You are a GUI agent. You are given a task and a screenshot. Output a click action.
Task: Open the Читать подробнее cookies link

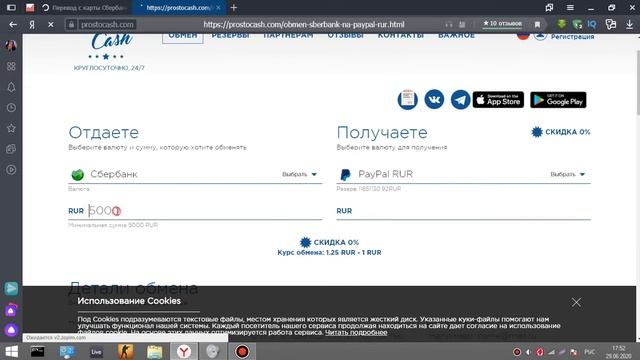coord(356,333)
